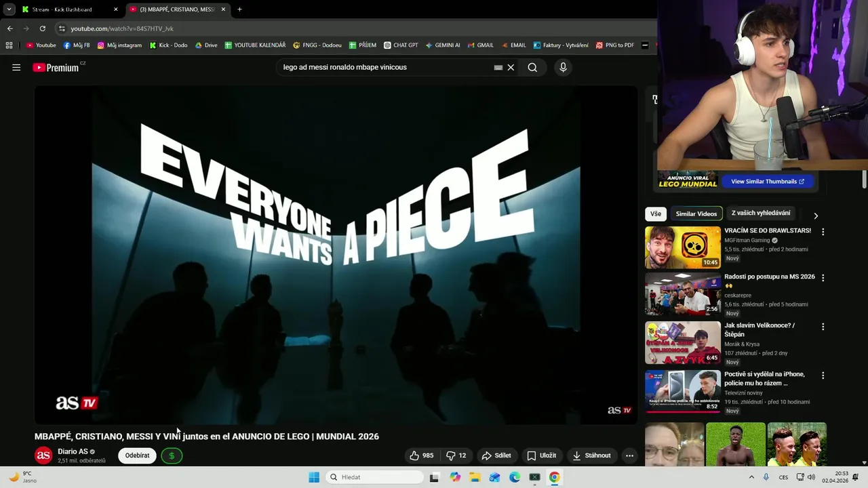Like the video with thumbs up
Image resolution: width=868 pixels, height=488 pixels.
coord(421,455)
